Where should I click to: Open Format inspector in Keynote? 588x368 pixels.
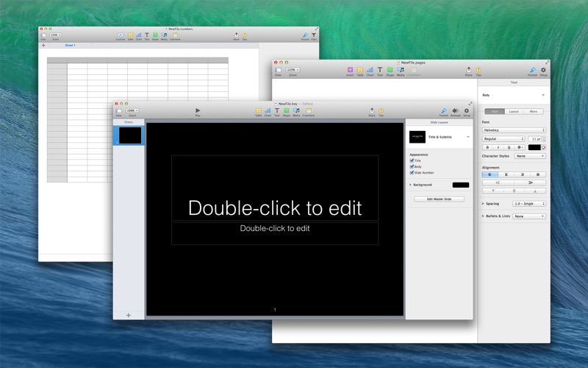tap(444, 111)
